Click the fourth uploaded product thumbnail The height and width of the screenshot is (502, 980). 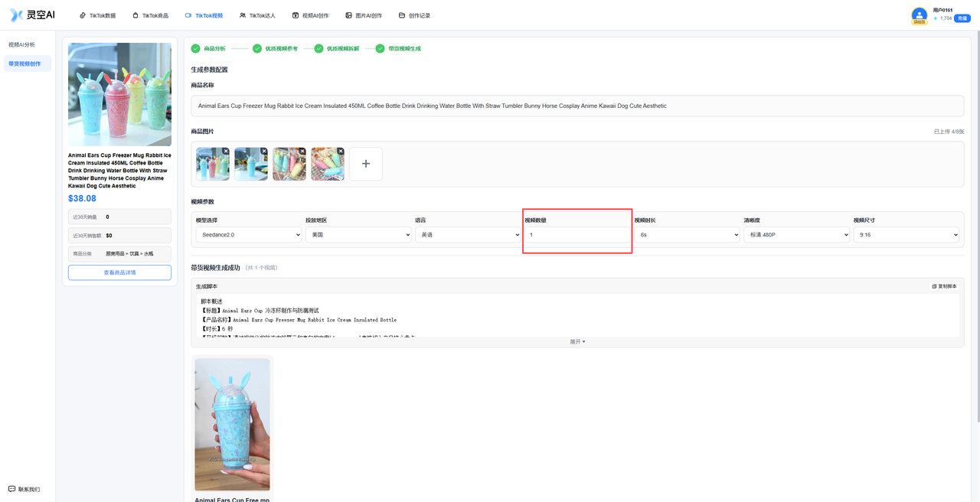click(328, 164)
